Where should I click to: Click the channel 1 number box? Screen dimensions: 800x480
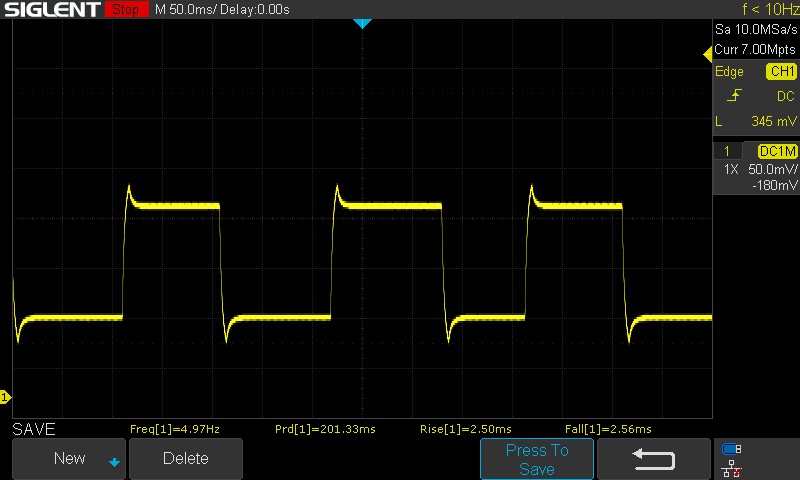click(x=727, y=151)
